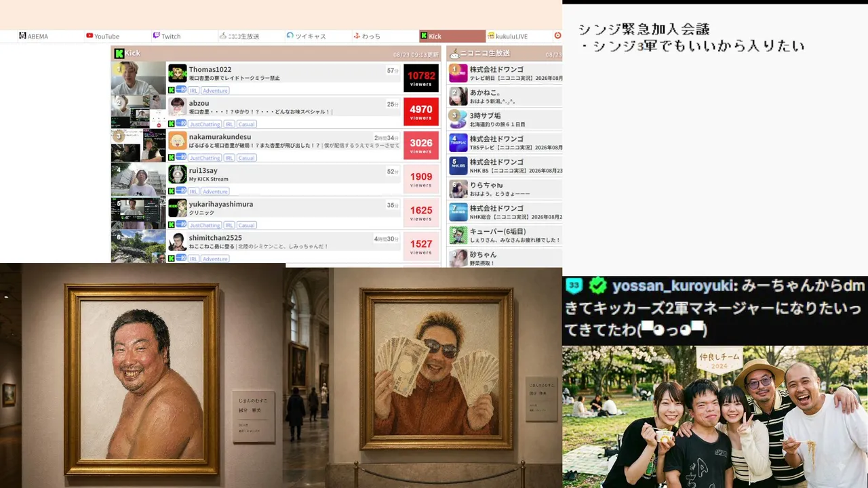Image resolution: width=868 pixels, height=488 pixels.
Task: Open the yukarihayashimura channel name link
Action: (221, 204)
